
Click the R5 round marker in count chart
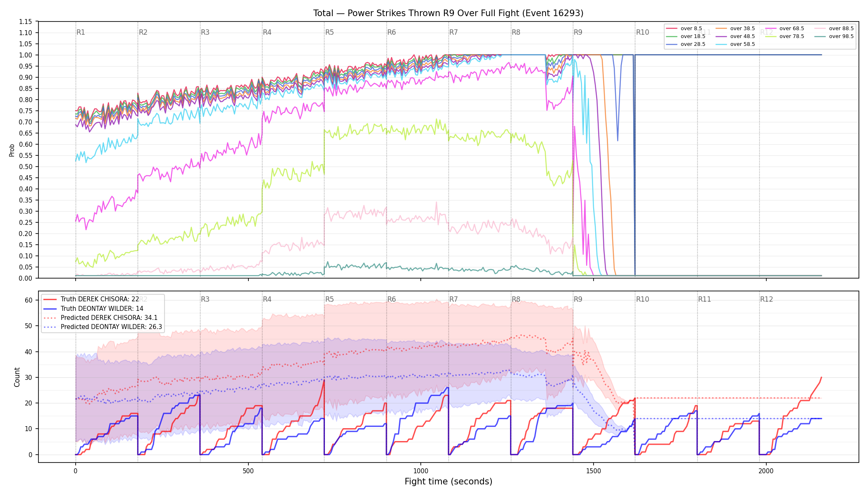pos(329,299)
